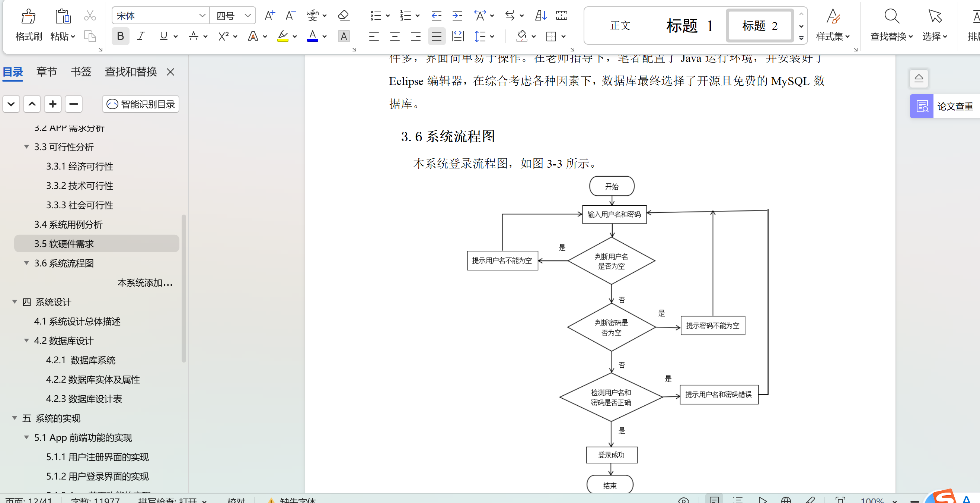Click the decrease indent icon
980x503 pixels.
click(x=436, y=16)
